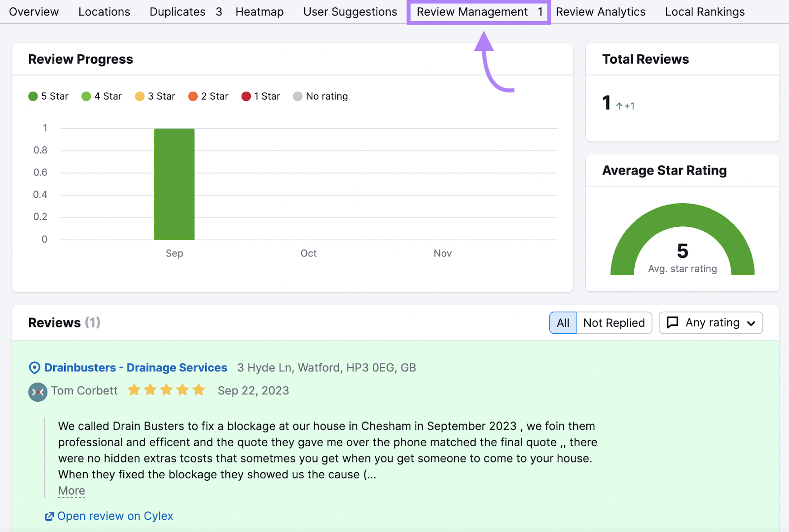The image size is (789, 532).
Task: Click the green 5 Star legend dot
Action: tap(33, 96)
